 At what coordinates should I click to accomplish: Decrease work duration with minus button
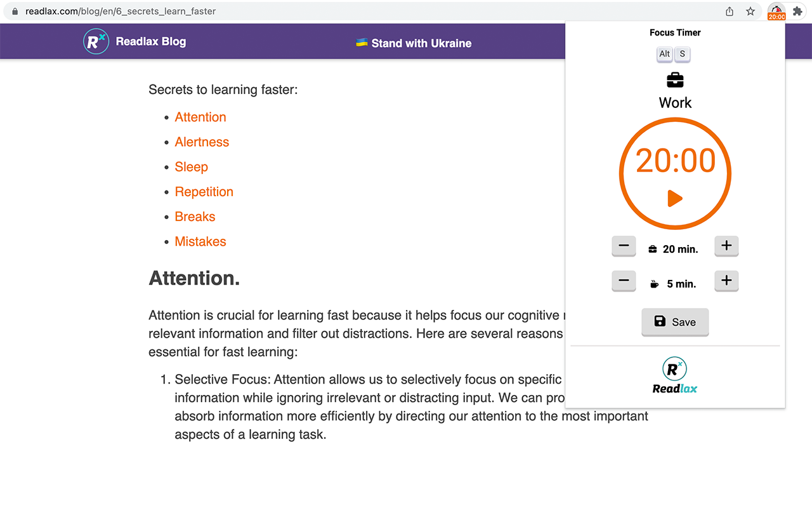[x=624, y=246]
